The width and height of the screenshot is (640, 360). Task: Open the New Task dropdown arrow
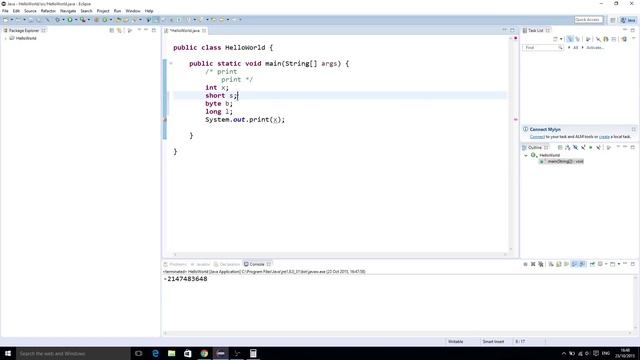(x=561, y=39)
